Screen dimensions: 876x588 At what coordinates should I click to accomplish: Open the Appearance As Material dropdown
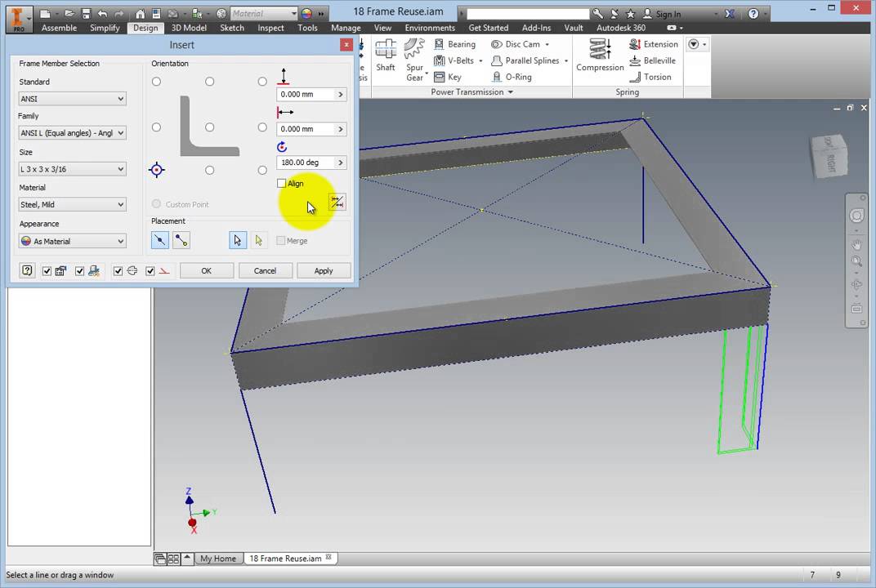(72, 241)
